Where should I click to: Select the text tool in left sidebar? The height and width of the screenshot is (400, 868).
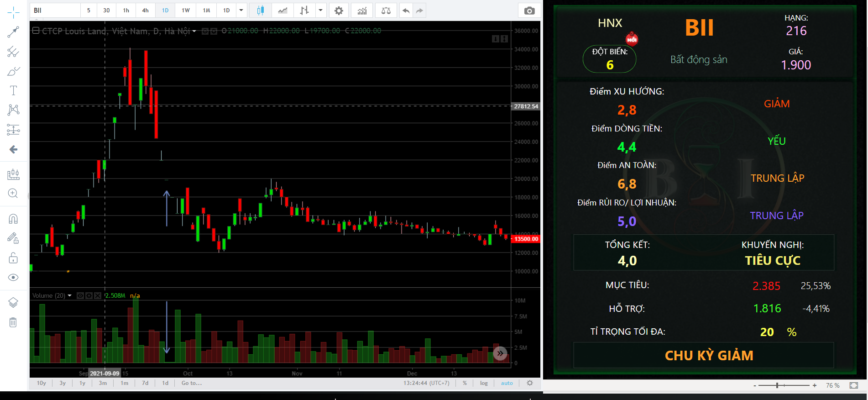[x=13, y=90]
